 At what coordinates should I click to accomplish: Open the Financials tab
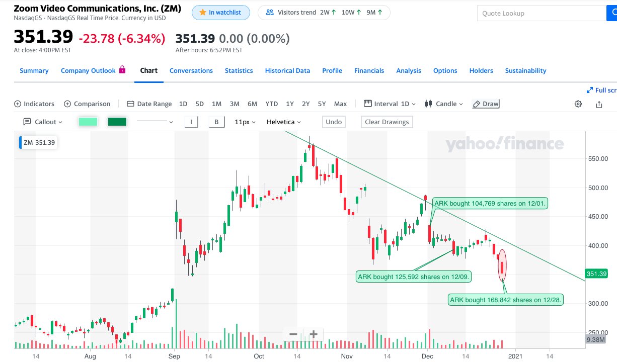click(x=369, y=71)
